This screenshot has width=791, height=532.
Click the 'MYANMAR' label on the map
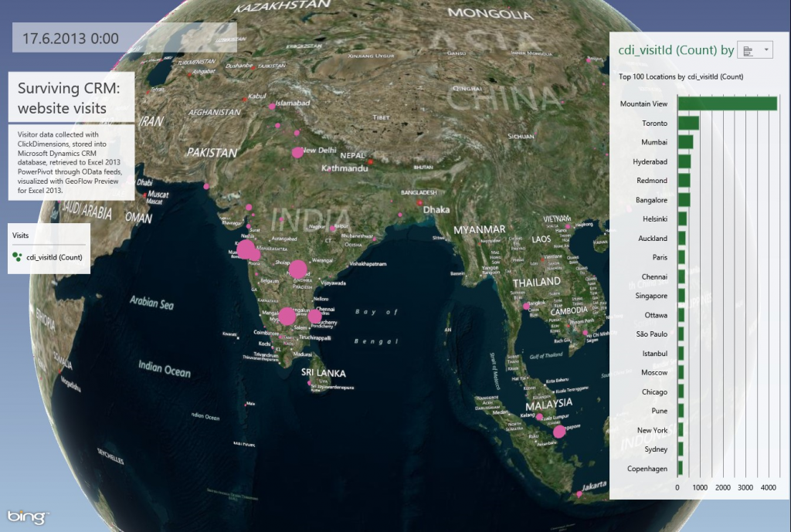click(x=479, y=230)
